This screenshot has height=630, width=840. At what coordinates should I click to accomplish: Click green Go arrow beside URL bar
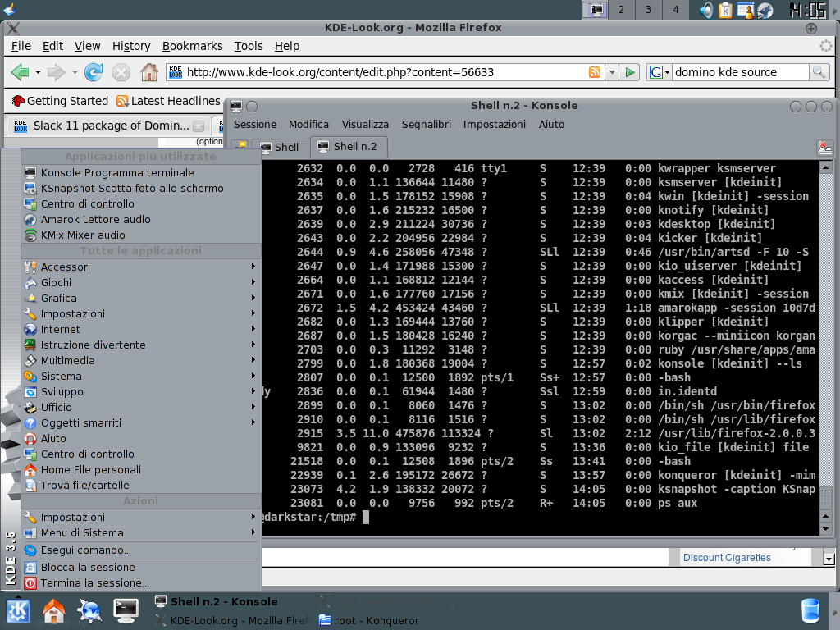(x=630, y=72)
